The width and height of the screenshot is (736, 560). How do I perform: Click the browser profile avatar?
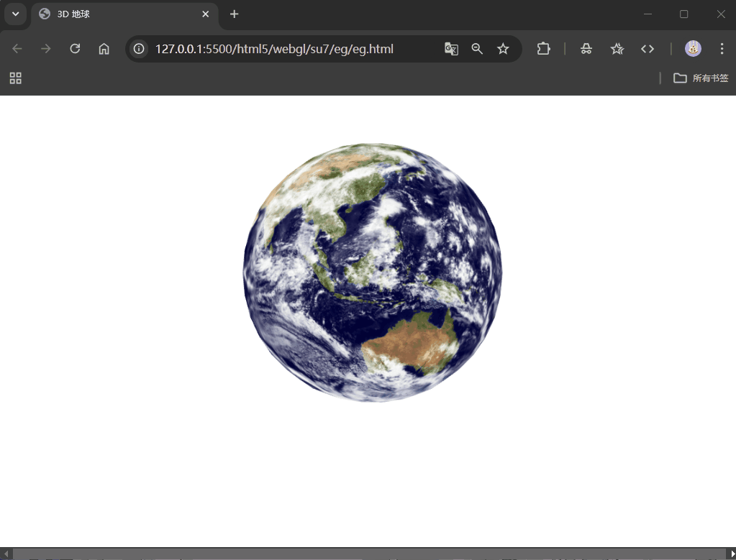tap(692, 49)
